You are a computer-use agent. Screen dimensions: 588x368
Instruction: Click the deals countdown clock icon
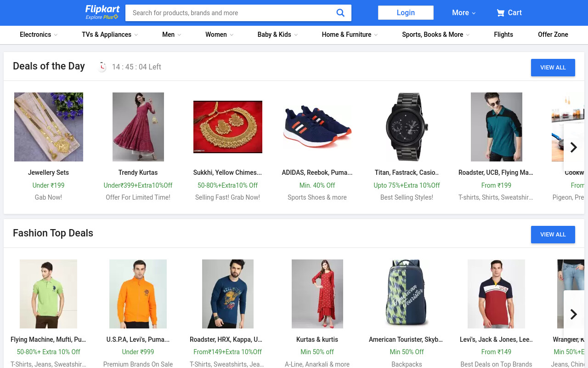pyautogui.click(x=102, y=67)
